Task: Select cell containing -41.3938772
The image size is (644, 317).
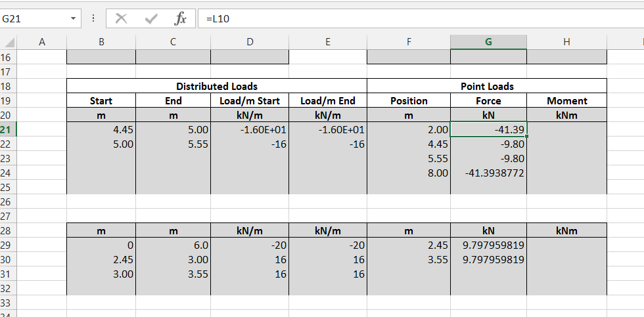Action: (x=488, y=173)
